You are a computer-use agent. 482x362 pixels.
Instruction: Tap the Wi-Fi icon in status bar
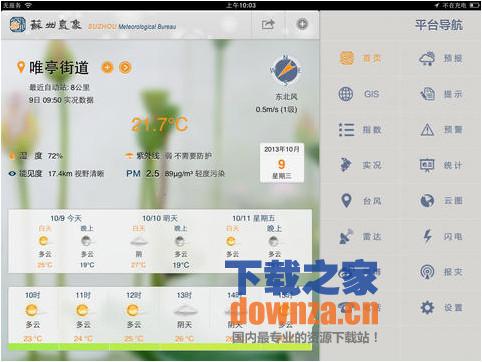click(x=28, y=5)
